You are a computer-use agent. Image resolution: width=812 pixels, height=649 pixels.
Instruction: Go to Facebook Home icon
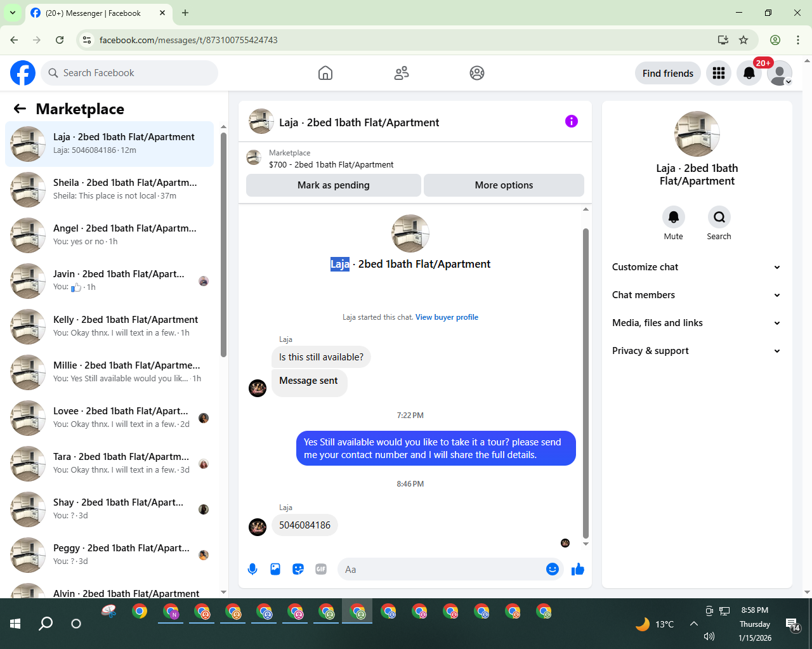click(x=325, y=73)
